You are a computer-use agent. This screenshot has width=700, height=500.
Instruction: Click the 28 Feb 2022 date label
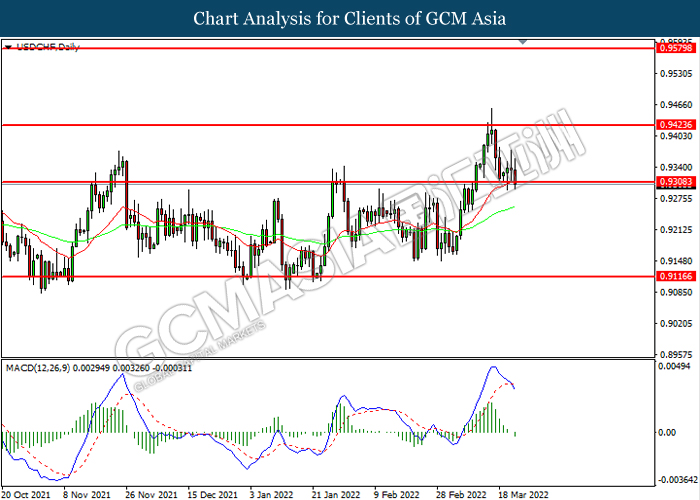(x=461, y=495)
